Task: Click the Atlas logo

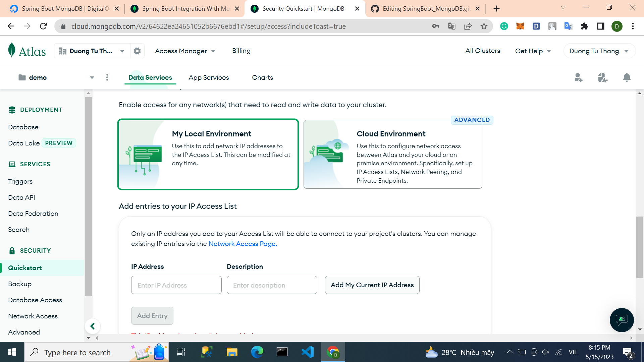Action: 27,51
